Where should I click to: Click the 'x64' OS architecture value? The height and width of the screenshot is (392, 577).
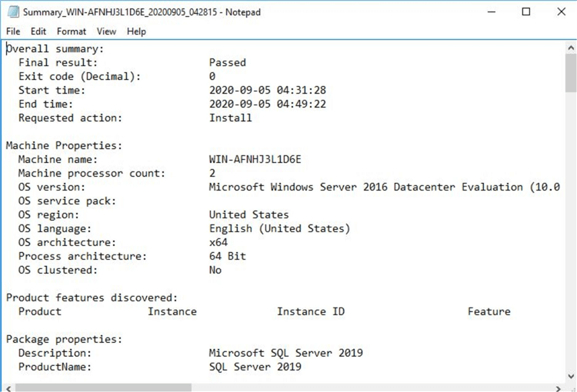coord(218,242)
